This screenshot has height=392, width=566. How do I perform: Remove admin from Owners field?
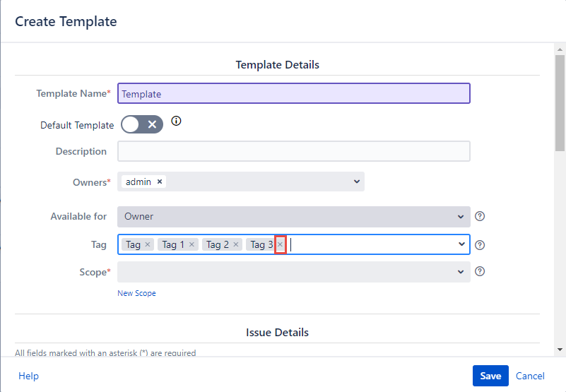pos(160,182)
